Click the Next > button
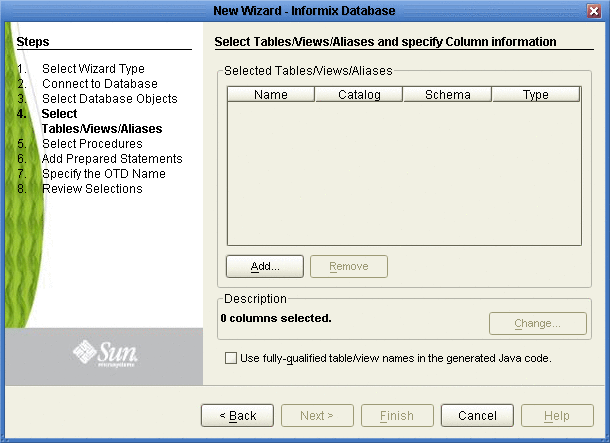This screenshot has width=610, height=443. click(x=317, y=416)
